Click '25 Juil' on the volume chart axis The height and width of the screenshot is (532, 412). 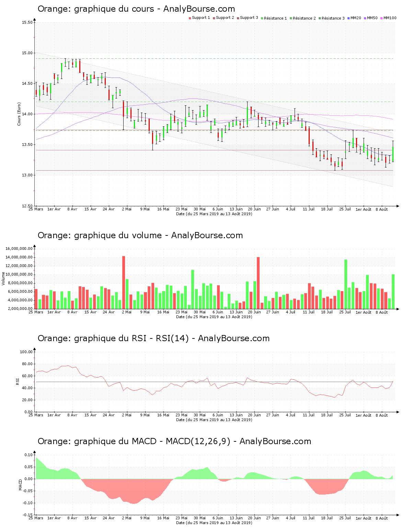pos(345,312)
